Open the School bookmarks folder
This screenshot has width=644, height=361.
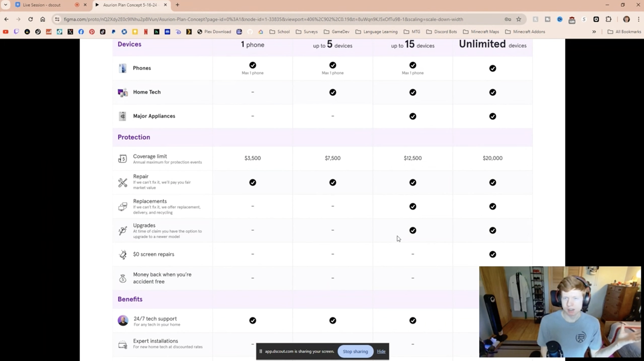tap(279, 32)
